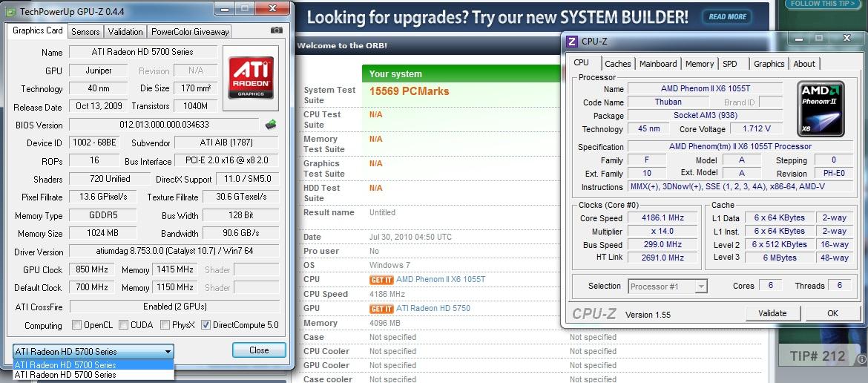Click the Multiplier x 14.0 value
The image size is (868, 383).
tap(662, 232)
